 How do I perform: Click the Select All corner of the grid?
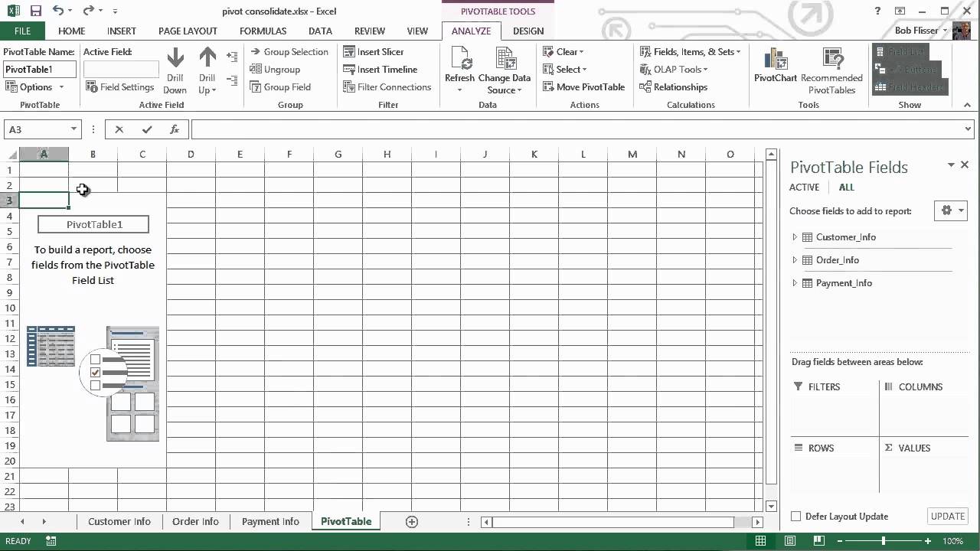click(x=9, y=155)
